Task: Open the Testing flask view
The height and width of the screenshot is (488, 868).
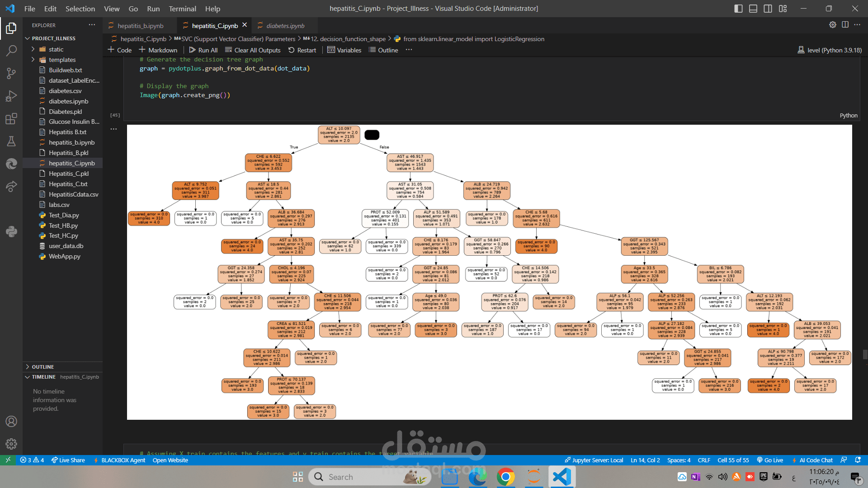Action: tap(11, 141)
